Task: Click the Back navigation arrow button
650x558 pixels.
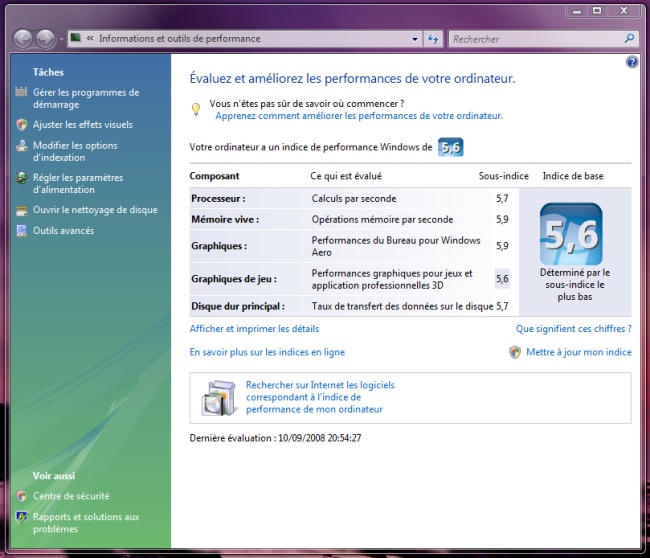Action: pyautogui.click(x=23, y=39)
